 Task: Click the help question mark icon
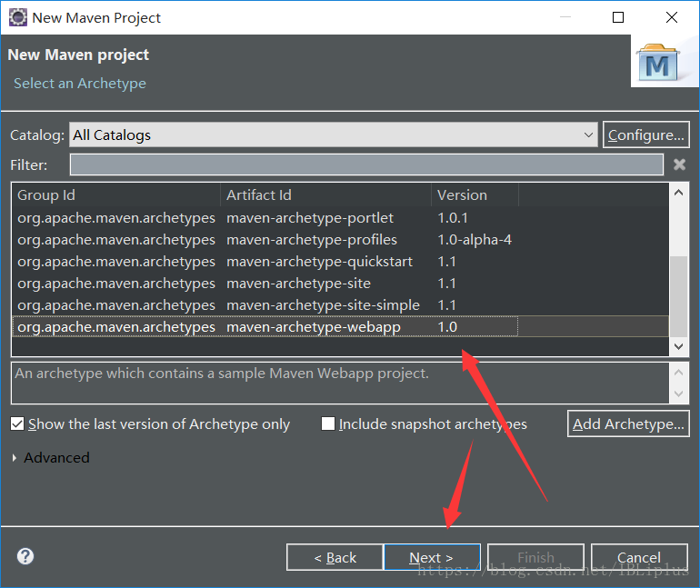[25, 556]
